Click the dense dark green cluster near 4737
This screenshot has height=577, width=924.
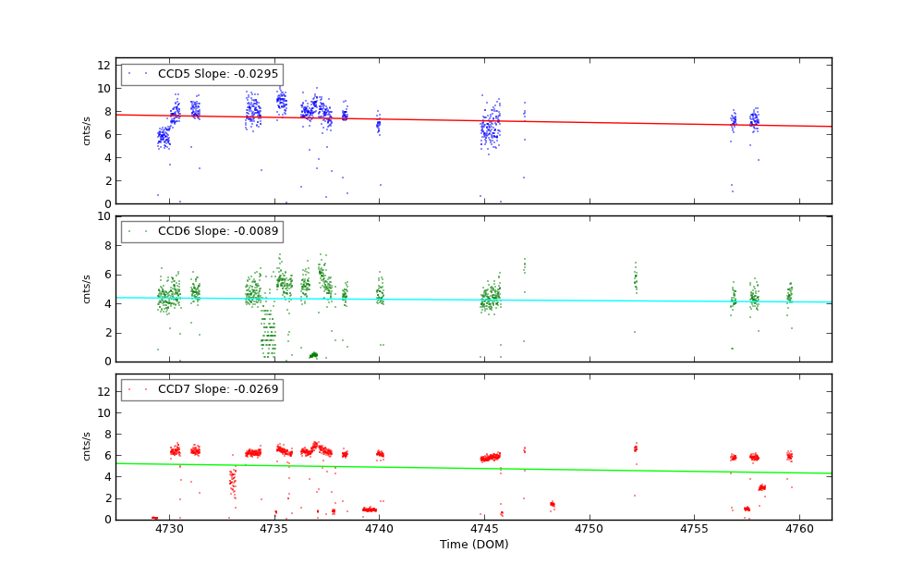[x=313, y=355]
